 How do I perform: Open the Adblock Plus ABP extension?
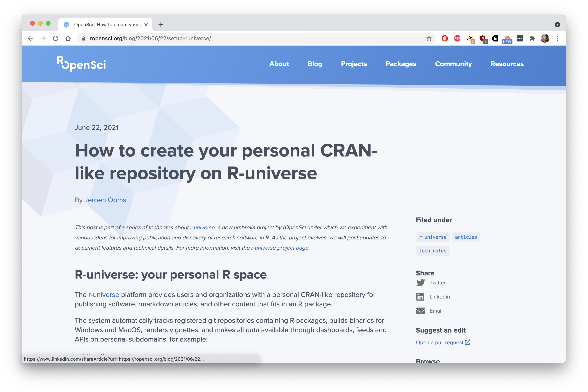(x=457, y=38)
